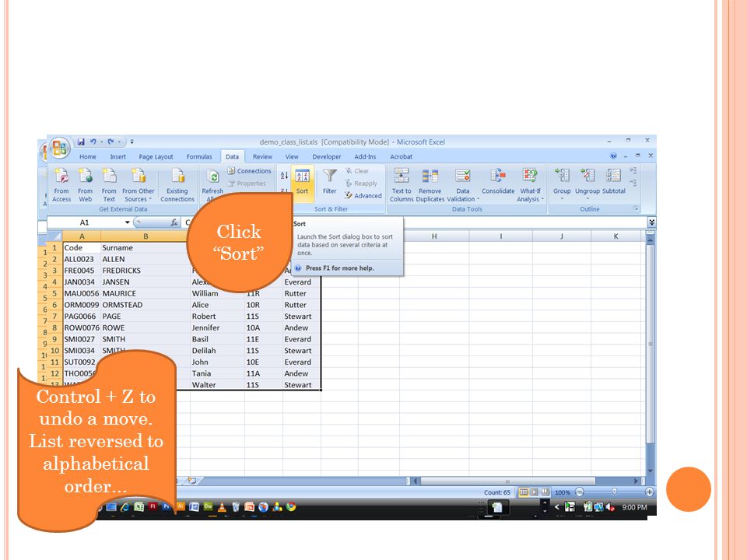Image resolution: width=747 pixels, height=560 pixels.
Task: Click the Reapply filter button
Action: 361,184
